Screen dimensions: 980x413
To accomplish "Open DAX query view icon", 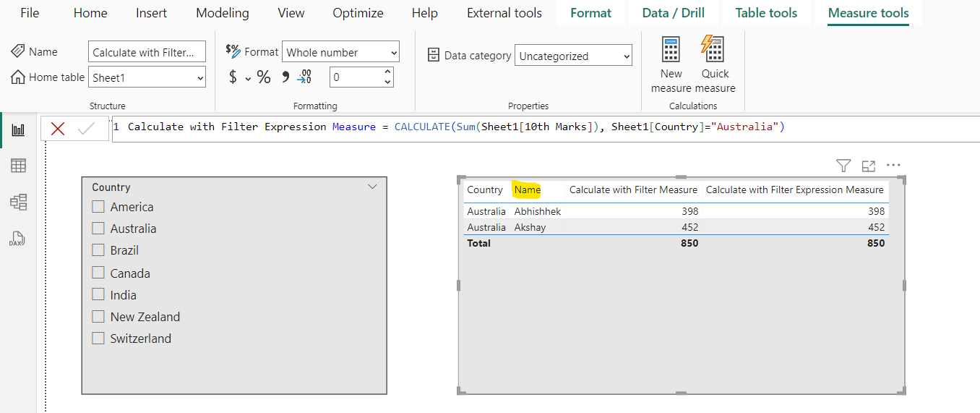I will point(18,238).
